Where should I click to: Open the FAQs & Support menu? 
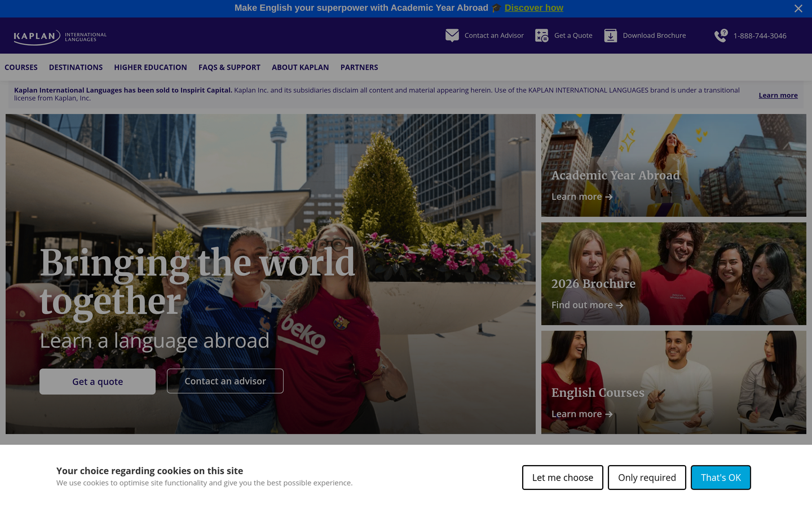[x=230, y=67]
